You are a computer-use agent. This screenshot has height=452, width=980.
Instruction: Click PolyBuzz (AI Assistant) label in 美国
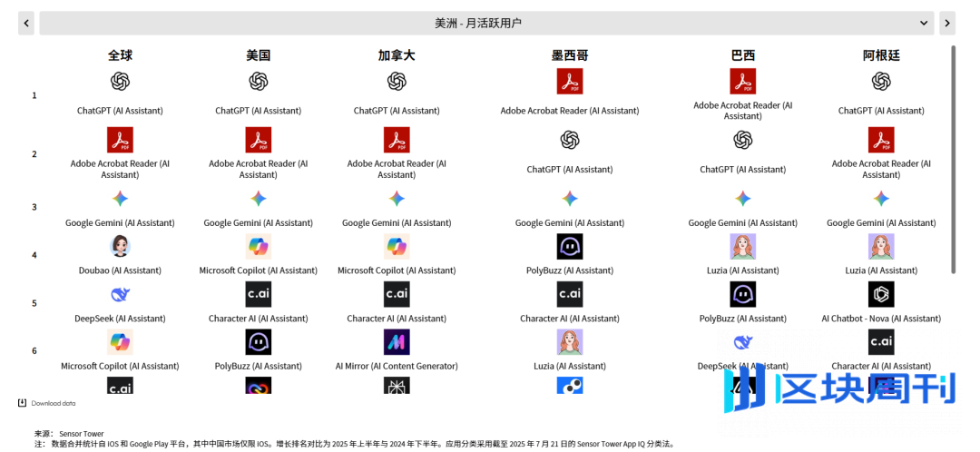tap(258, 367)
